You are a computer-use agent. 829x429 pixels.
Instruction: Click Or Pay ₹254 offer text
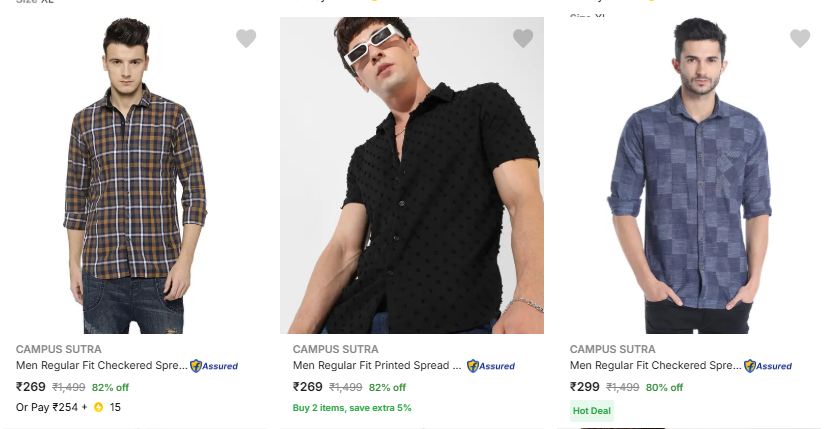[x=50, y=407]
